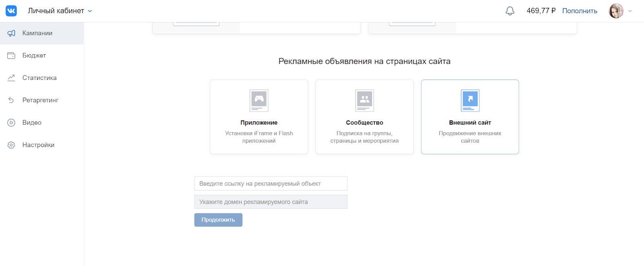The height and width of the screenshot is (266, 644).
Task: Open Ретаргетинг in the sidebar
Action: coord(42,100)
